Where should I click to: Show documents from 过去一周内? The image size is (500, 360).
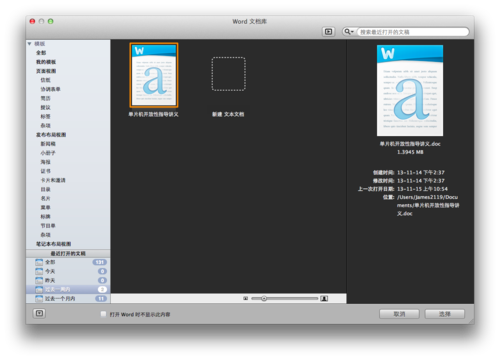click(x=68, y=289)
